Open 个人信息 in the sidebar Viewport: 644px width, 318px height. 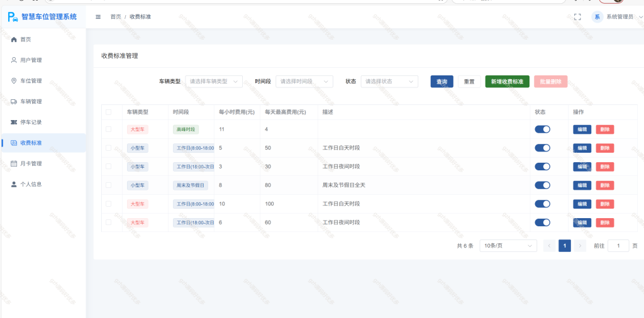(x=43, y=184)
